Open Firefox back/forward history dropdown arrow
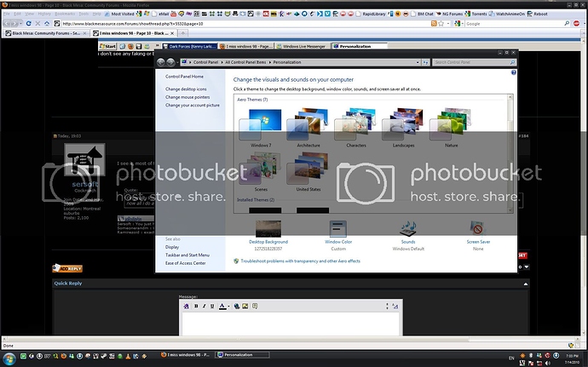588x367 pixels. coord(20,23)
